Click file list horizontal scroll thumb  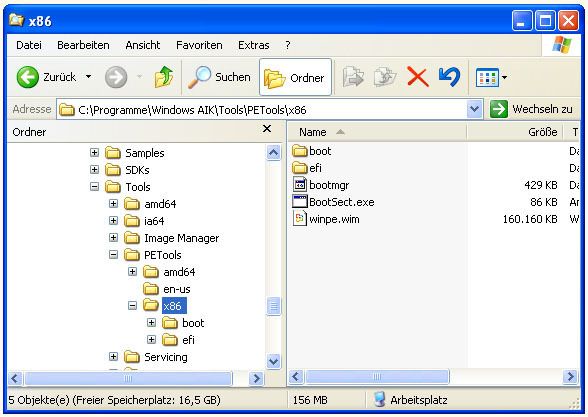(377, 376)
